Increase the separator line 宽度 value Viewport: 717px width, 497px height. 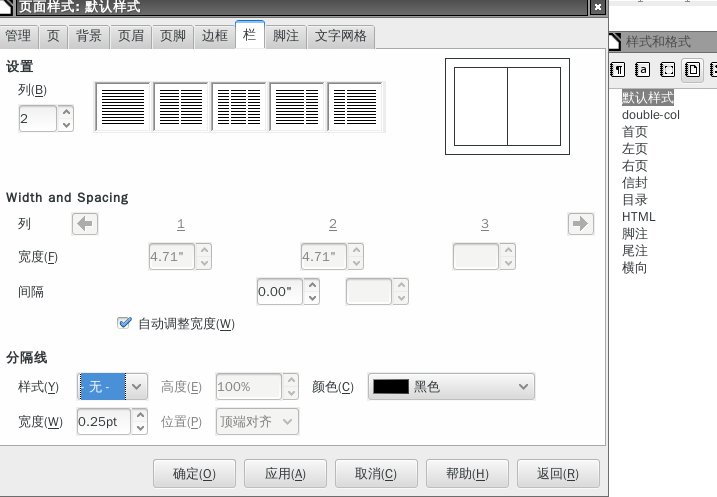click(x=140, y=415)
